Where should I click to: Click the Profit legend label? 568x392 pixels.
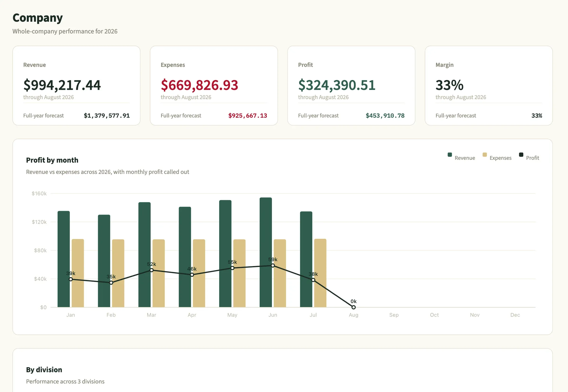click(532, 158)
